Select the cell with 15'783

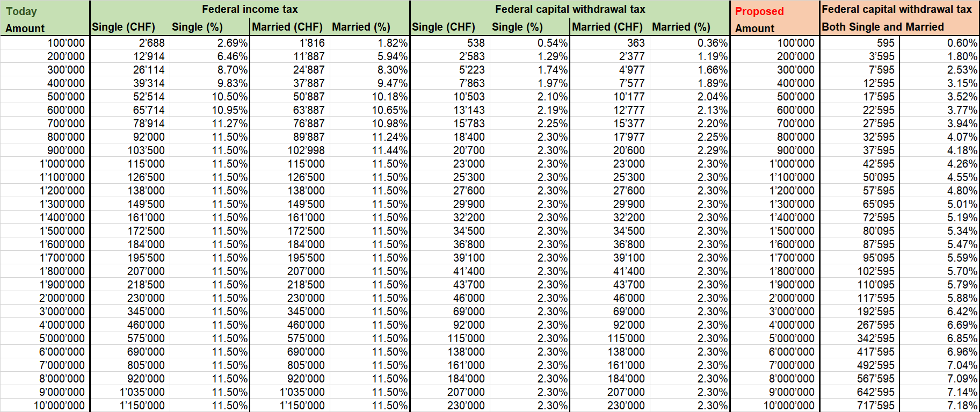[450, 124]
